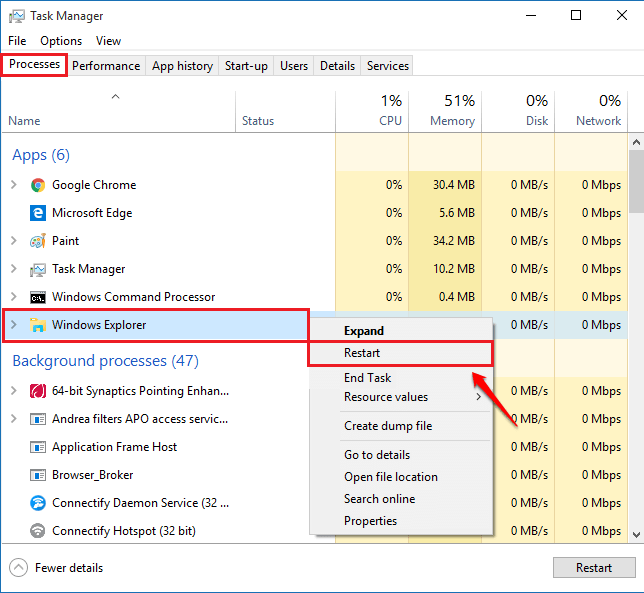Switch to the Performance tab
The image size is (644, 593).
(106, 66)
